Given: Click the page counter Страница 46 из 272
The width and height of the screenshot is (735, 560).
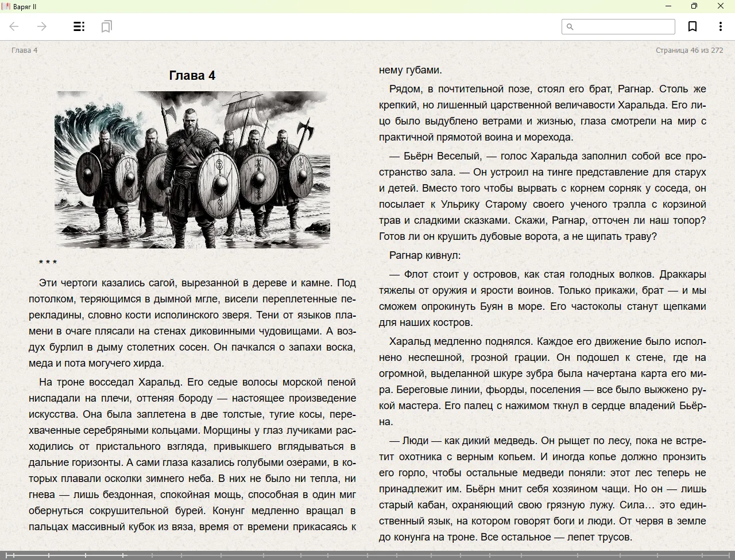Looking at the screenshot, I should coord(689,50).
